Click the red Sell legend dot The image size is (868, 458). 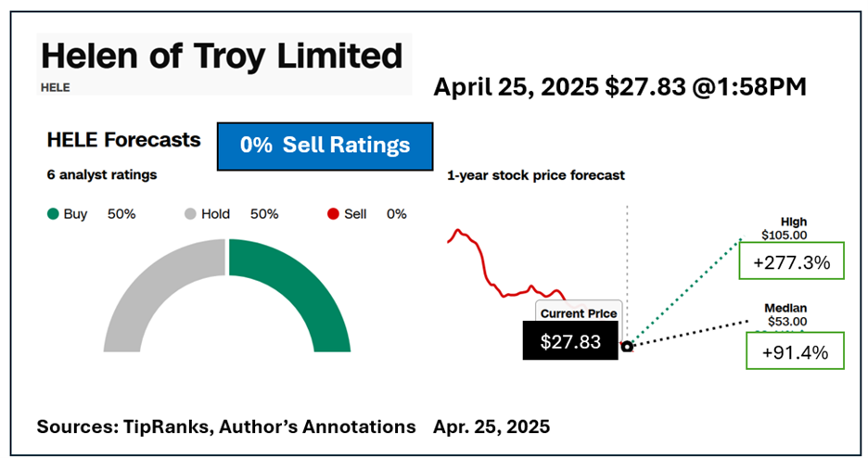coord(332,214)
